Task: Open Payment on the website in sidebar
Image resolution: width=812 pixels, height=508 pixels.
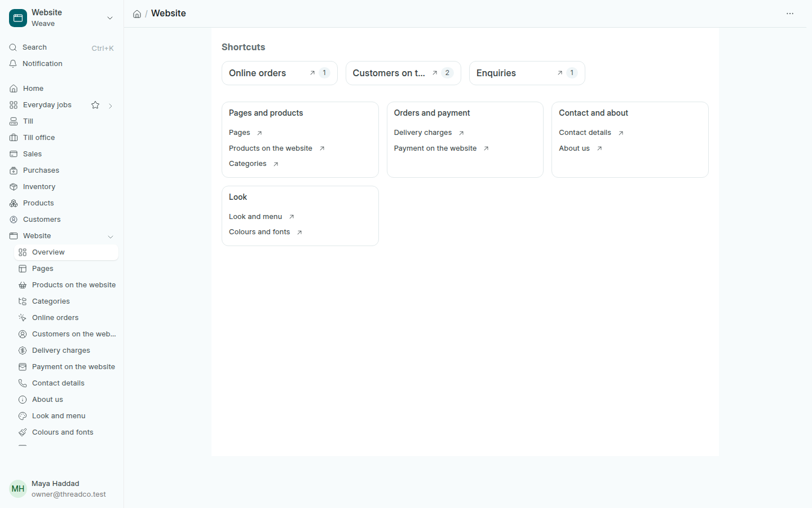Action: point(66,367)
